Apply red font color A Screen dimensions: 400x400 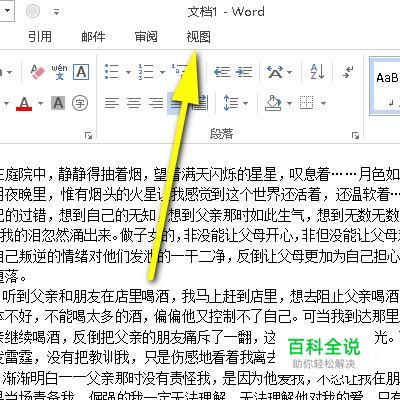pyautogui.click(x=24, y=103)
